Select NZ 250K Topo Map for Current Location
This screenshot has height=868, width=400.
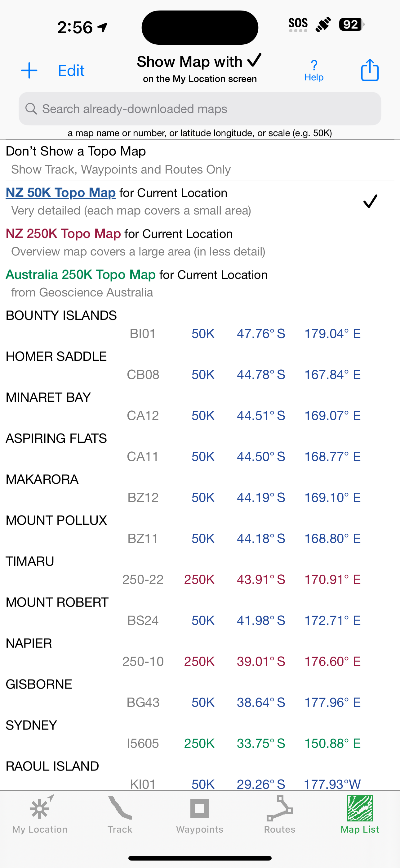point(200,242)
